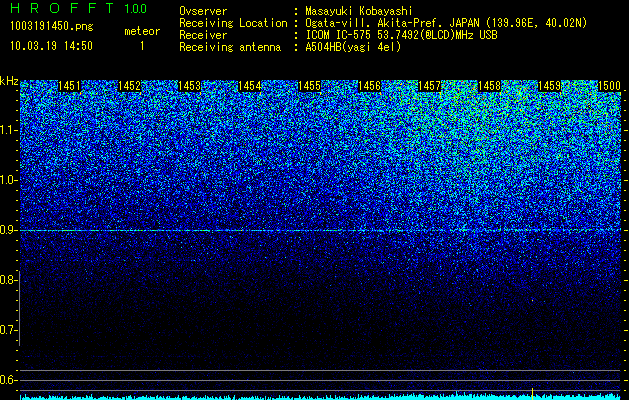Click the name Masayuki Kobayashi
This screenshot has width=629, height=400.
coord(359,11)
